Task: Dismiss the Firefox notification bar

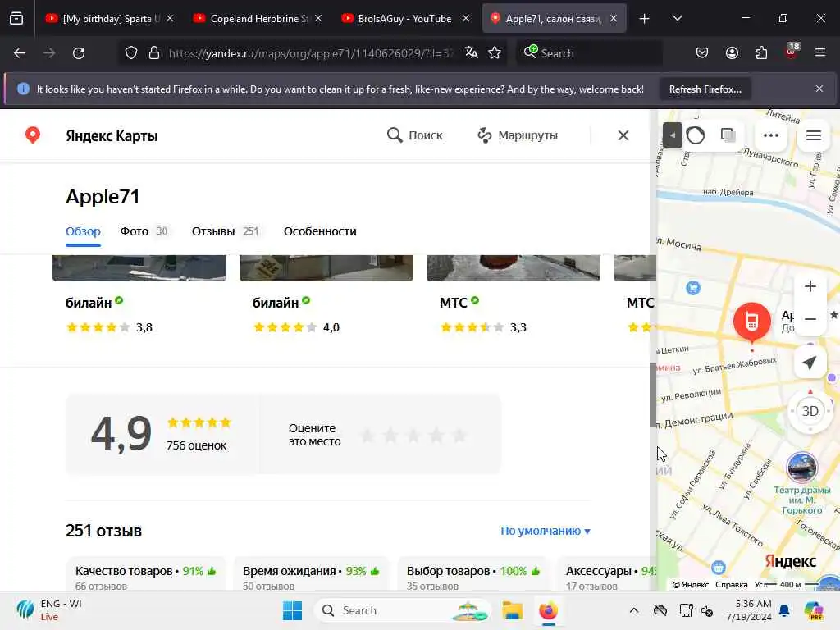Action: [819, 89]
